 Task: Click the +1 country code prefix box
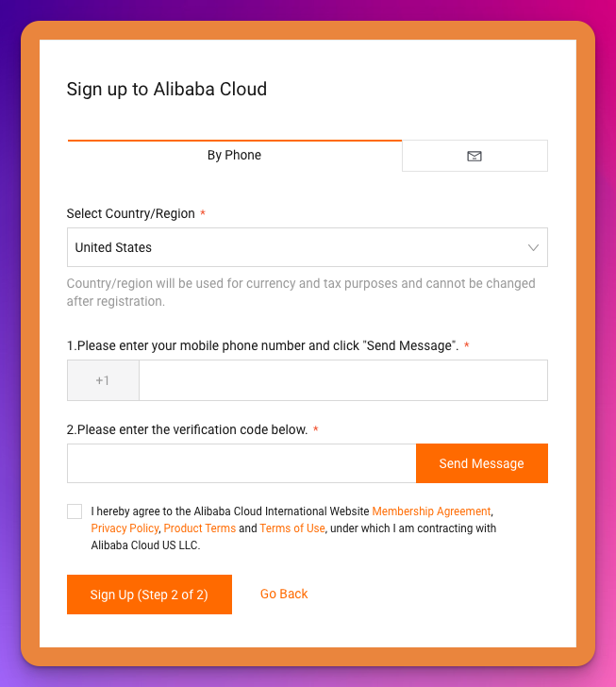pos(103,380)
